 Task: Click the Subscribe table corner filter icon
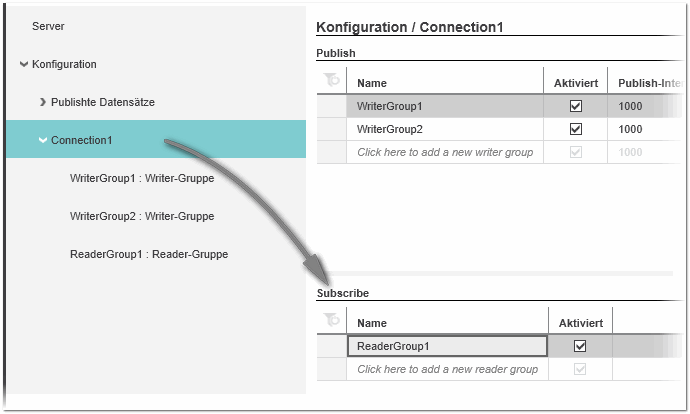[x=331, y=321]
